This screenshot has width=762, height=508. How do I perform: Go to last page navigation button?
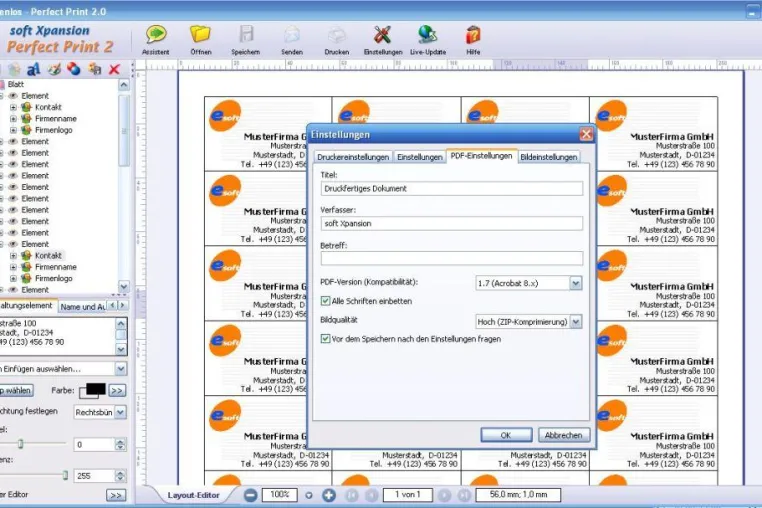coord(464,495)
